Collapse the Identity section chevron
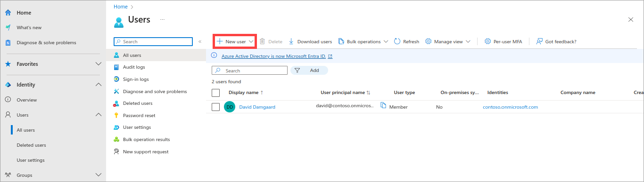The image size is (644, 182). point(99,85)
